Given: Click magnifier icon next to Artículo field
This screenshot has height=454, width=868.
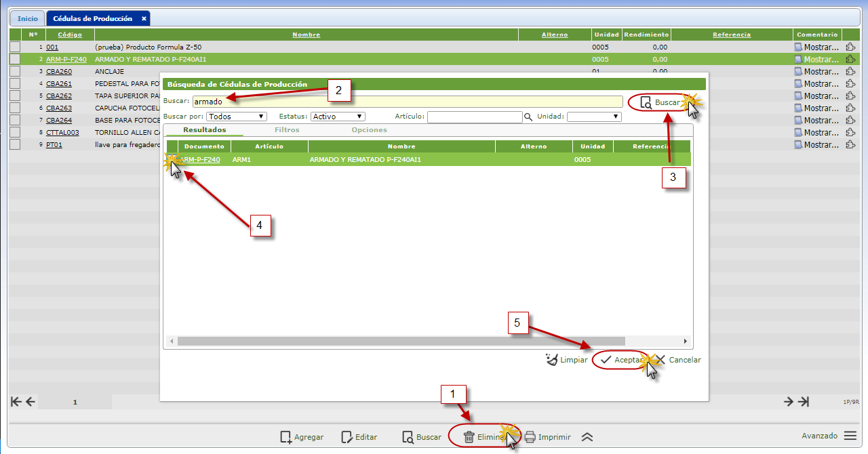Looking at the screenshot, I should pos(528,117).
